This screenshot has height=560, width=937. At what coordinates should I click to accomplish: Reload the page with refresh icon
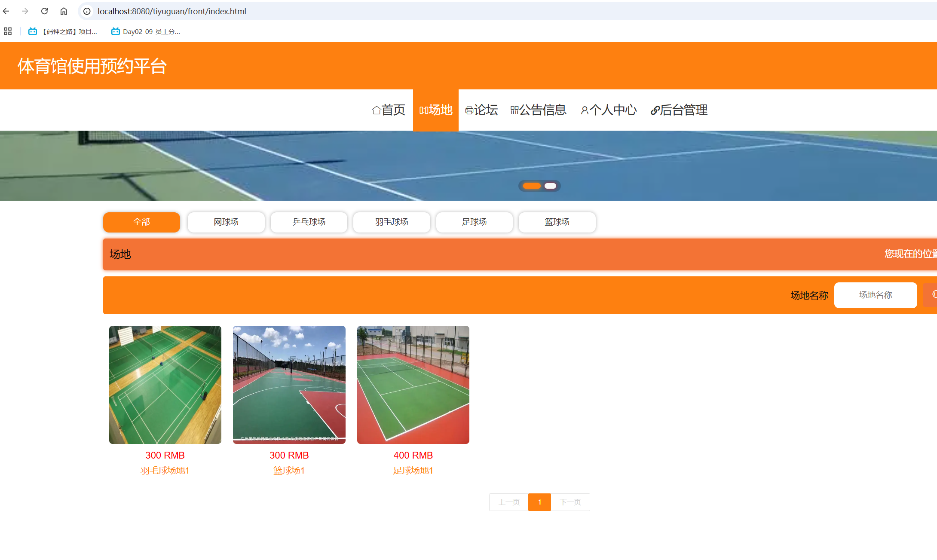(x=44, y=11)
